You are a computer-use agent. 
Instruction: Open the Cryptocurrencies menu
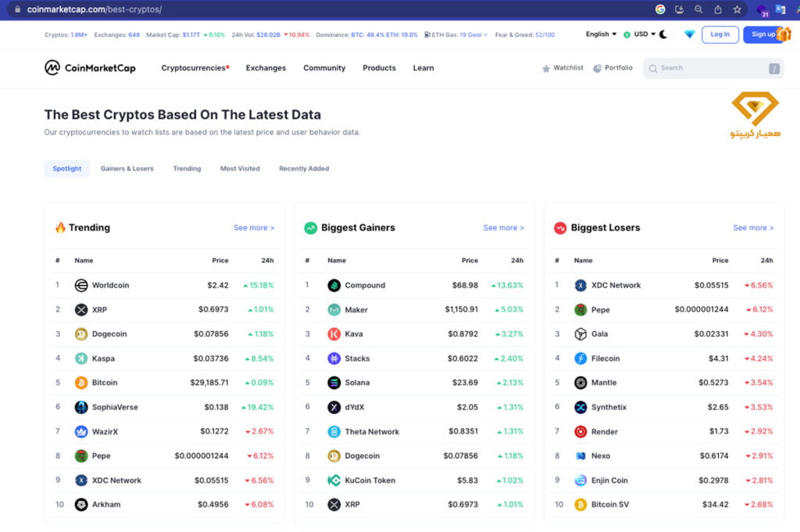[195, 68]
